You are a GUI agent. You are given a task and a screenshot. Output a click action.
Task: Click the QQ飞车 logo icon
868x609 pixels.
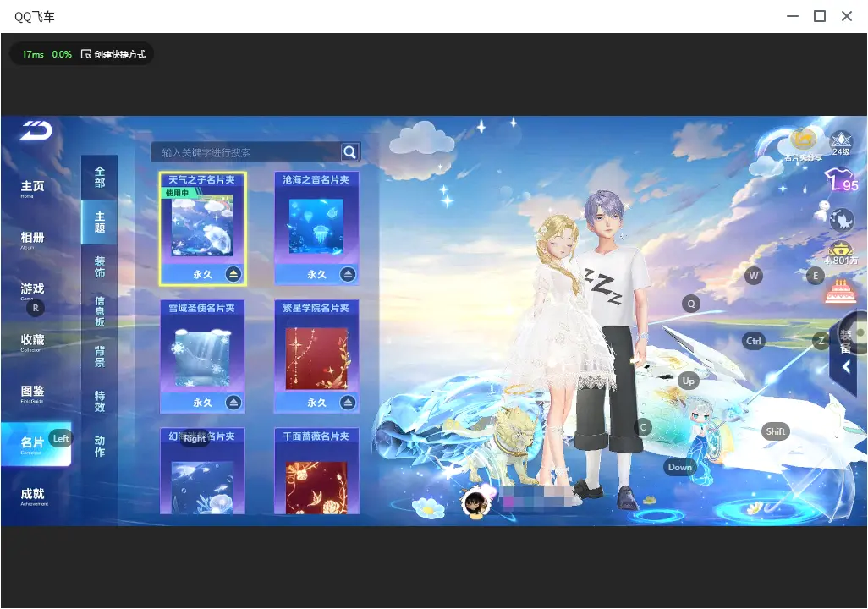point(36,130)
